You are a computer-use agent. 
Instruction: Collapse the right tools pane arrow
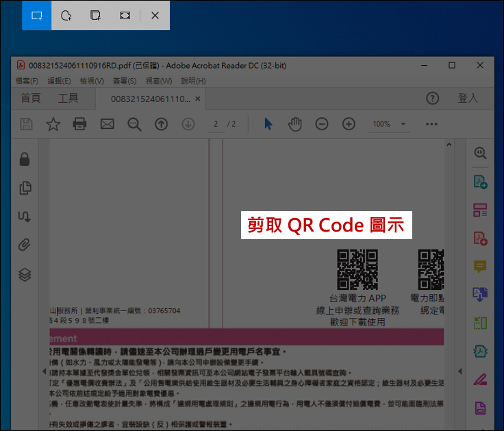click(x=460, y=371)
